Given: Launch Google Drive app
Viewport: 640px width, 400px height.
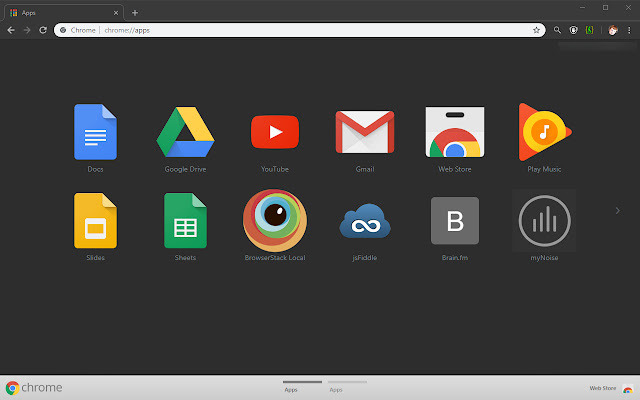Looking at the screenshot, I should click(x=185, y=132).
